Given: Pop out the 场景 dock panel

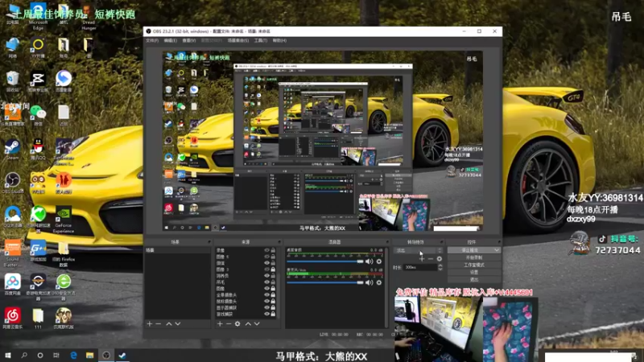Looking at the screenshot, I should [x=209, y=242].
